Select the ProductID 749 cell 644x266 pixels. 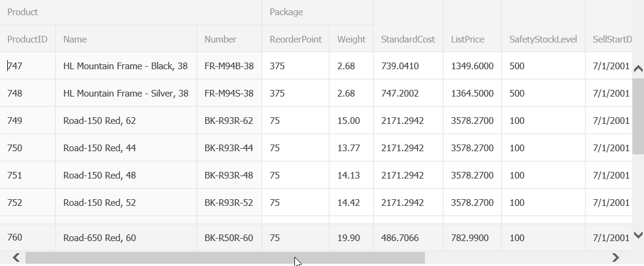tap(27, 121)
